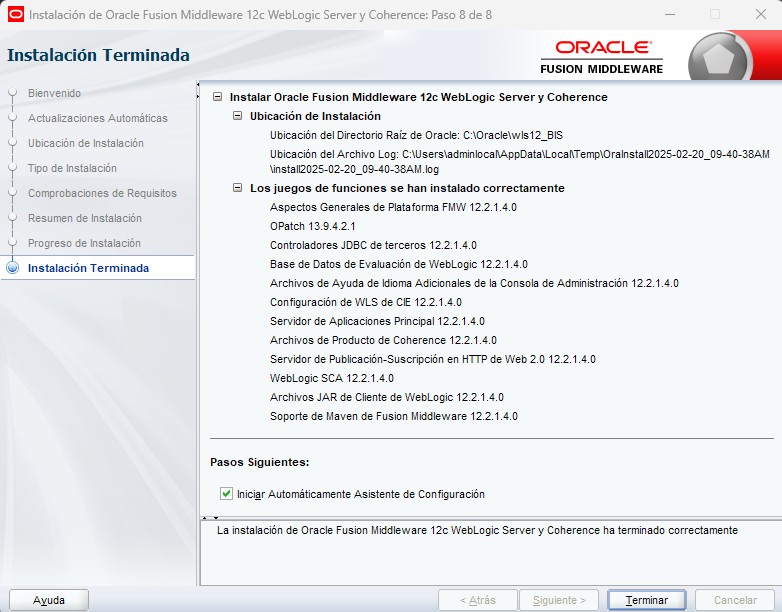
Task: Click the Oracle logo icon in title bar
Action: [15, 14]
